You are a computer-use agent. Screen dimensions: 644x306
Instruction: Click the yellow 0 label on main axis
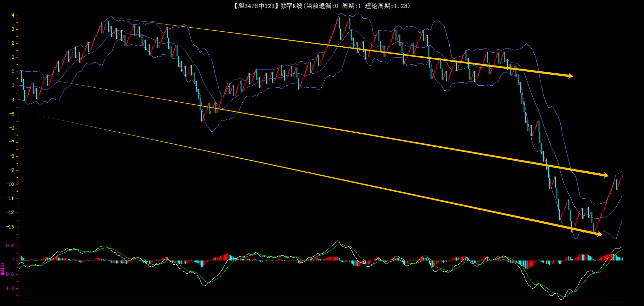tap(13, 57)
